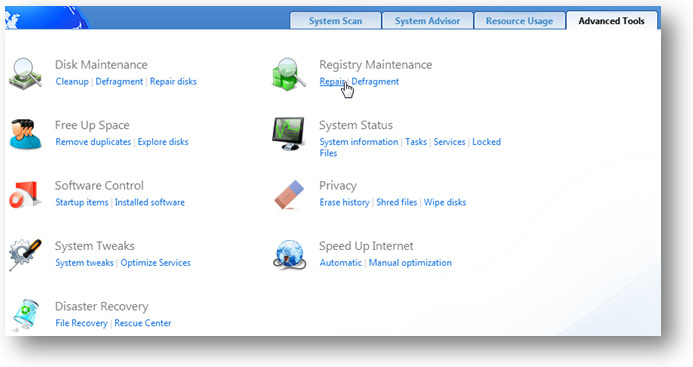Open the System tweaks link
Image resolution: width=693 pixels, height=367 pixels.
[x=84, y=263]
